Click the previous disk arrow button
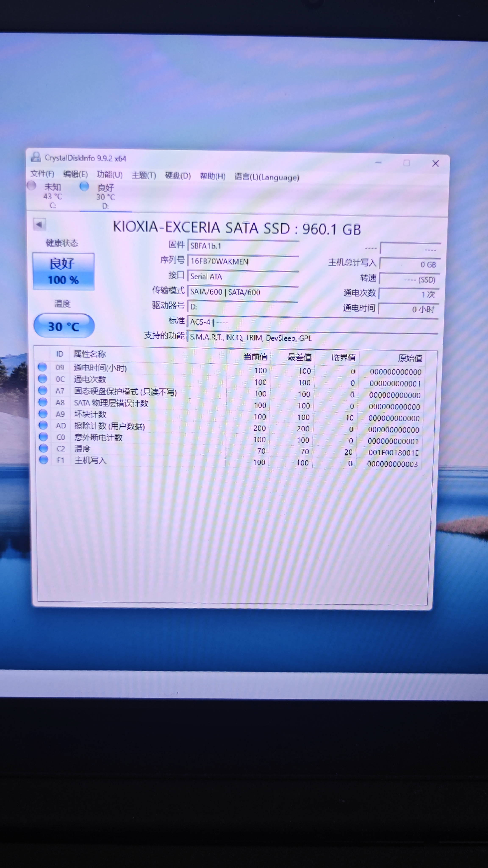The height and width of the screenshot is (868, 488). tap(39, 224)
